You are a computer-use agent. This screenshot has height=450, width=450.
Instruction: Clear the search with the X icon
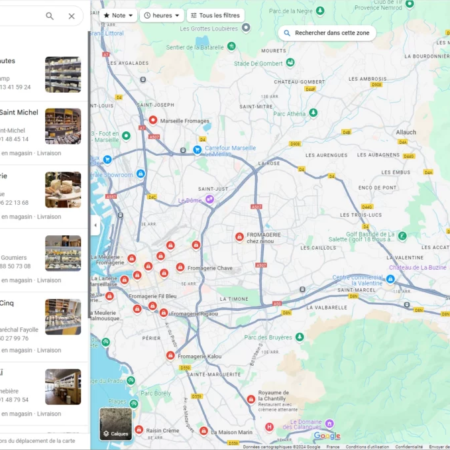point(71,16)
